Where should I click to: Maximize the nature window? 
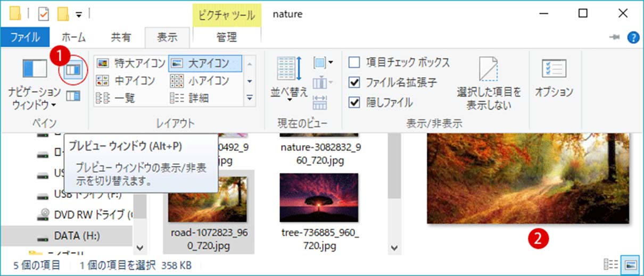[x=583, y=14]
